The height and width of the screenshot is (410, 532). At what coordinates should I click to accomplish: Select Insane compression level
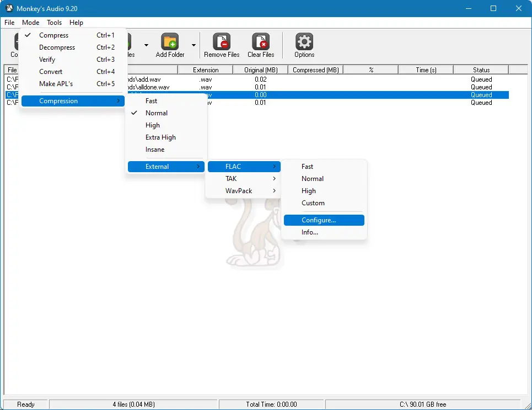[x=166, y=150]
